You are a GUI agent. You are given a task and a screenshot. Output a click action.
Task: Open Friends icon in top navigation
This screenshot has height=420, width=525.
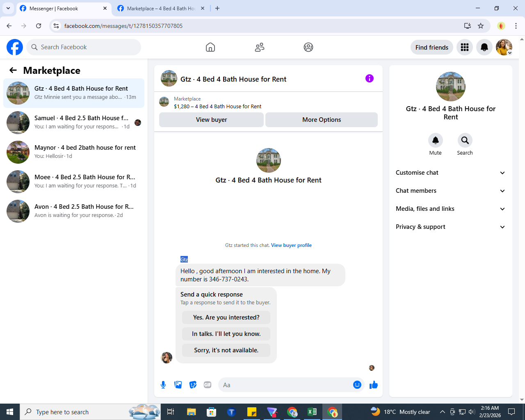coord(260,47)
